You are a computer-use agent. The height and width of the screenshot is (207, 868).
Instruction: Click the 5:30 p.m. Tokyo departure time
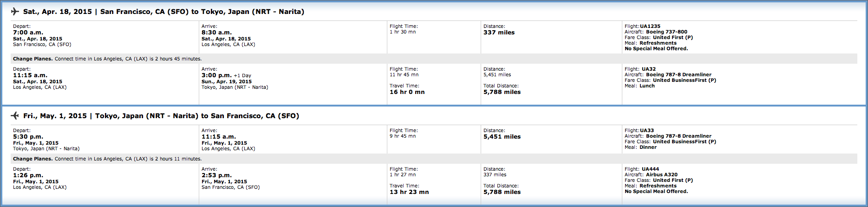pyautogui.click(x=28, y=137)
